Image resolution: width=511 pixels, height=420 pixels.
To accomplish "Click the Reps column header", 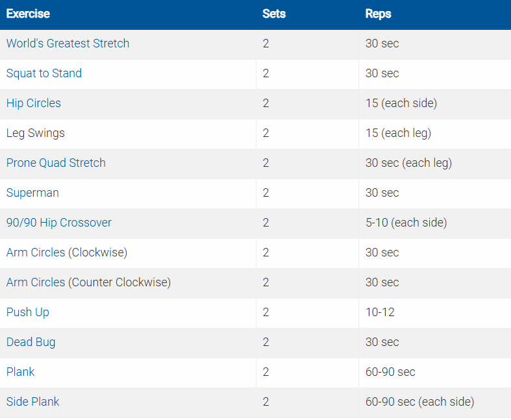I will pyautogui.click(x=379, y=14).
